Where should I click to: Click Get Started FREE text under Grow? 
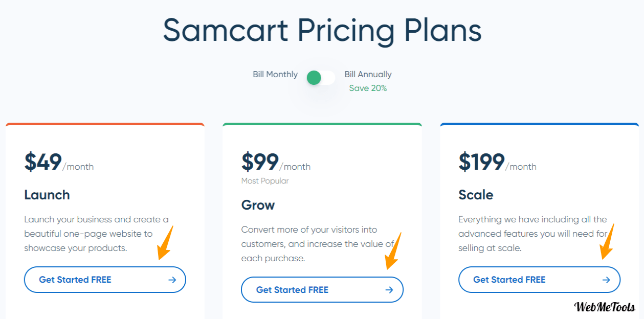pos(292,290)
